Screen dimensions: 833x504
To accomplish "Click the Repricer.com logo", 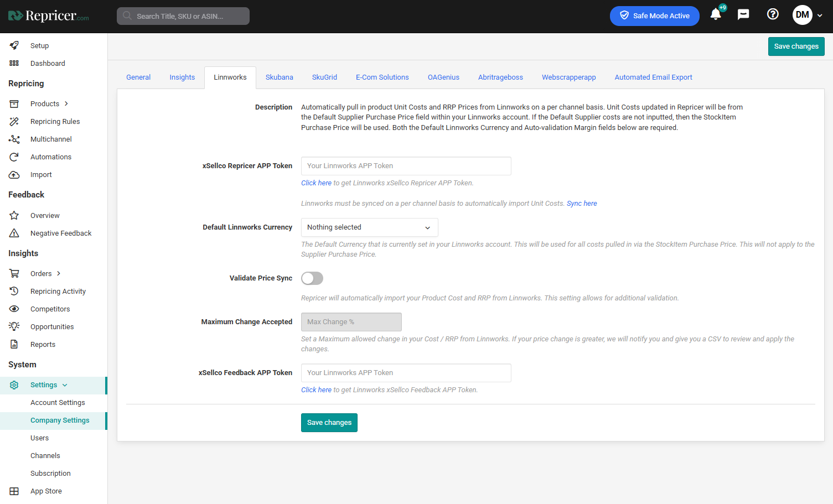I will coord(48,16).
